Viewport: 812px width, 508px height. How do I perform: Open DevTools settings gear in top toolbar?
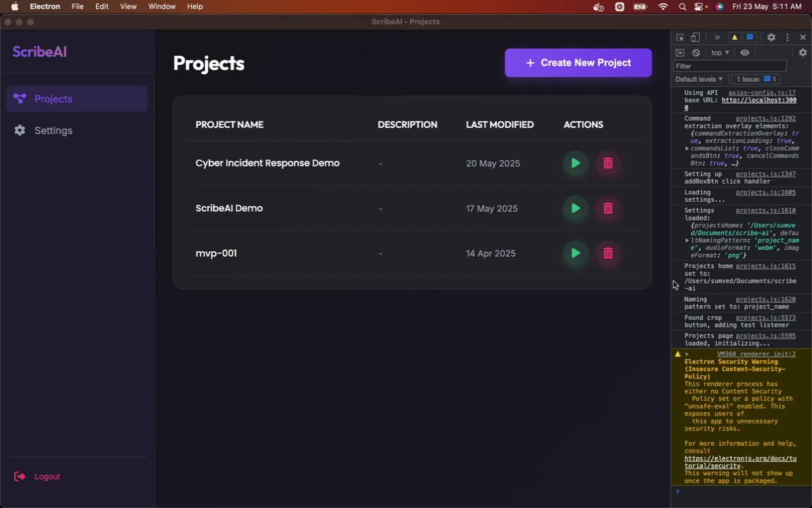pyautogui.click(x=771, y=37)
